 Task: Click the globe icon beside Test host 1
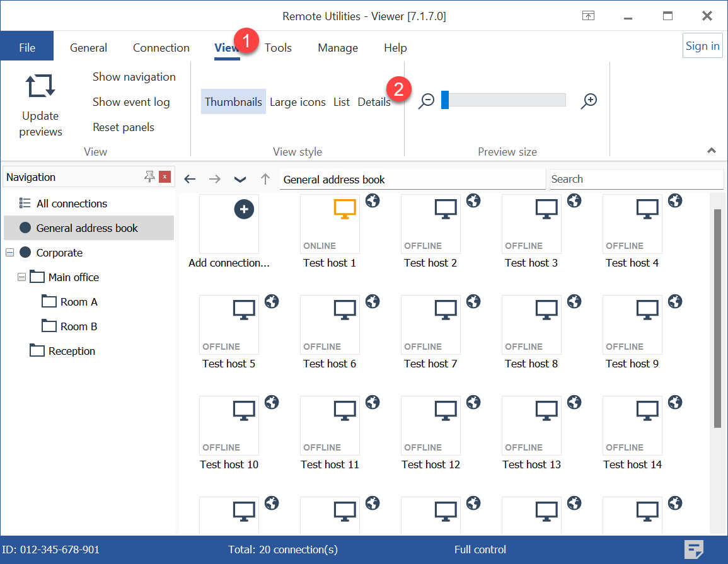(373, 200)
